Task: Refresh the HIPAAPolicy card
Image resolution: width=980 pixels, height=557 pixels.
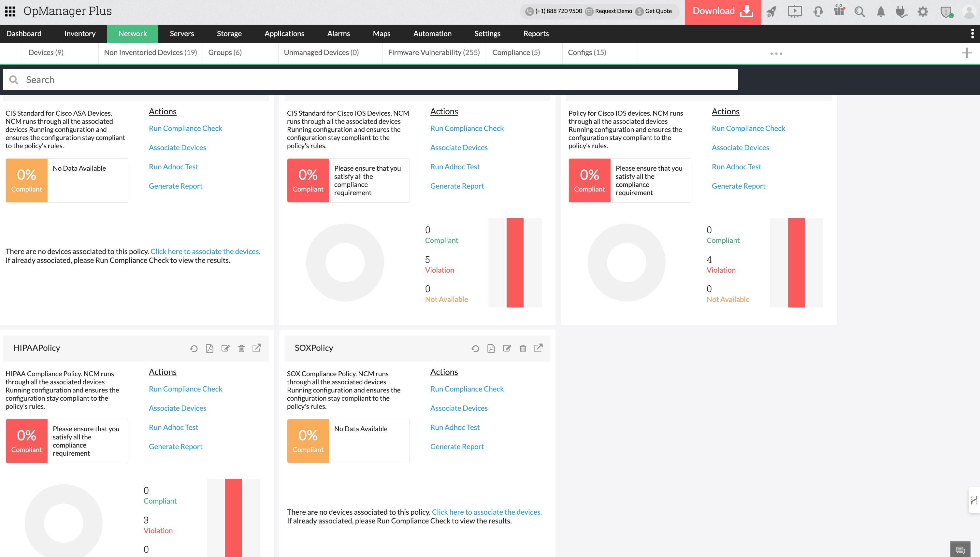Action: click(194, 349)
